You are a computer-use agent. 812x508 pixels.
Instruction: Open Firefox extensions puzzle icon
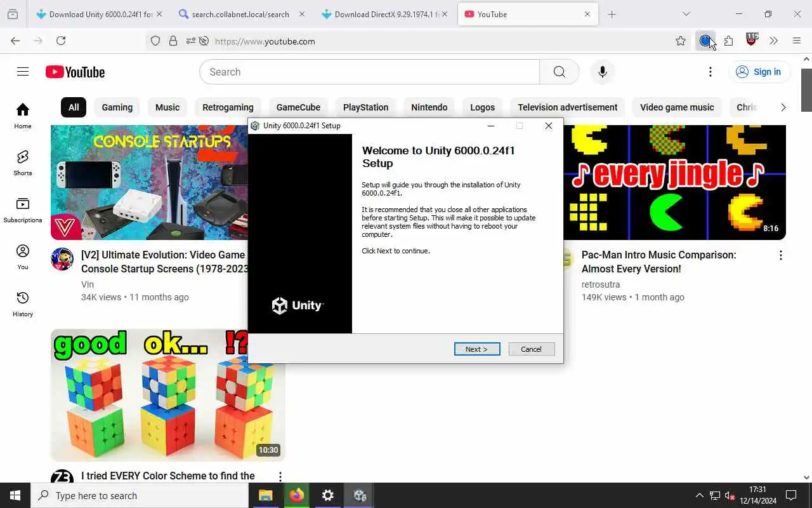point(728,41)
